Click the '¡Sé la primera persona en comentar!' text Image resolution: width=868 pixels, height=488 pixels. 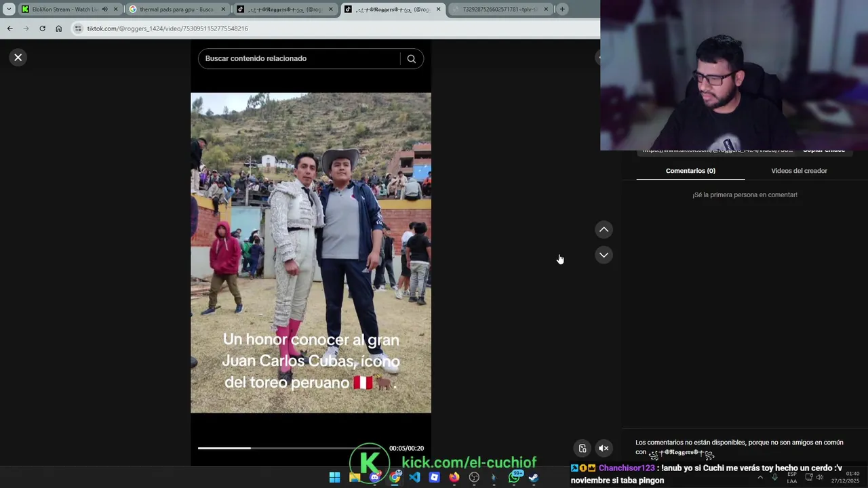745,195
